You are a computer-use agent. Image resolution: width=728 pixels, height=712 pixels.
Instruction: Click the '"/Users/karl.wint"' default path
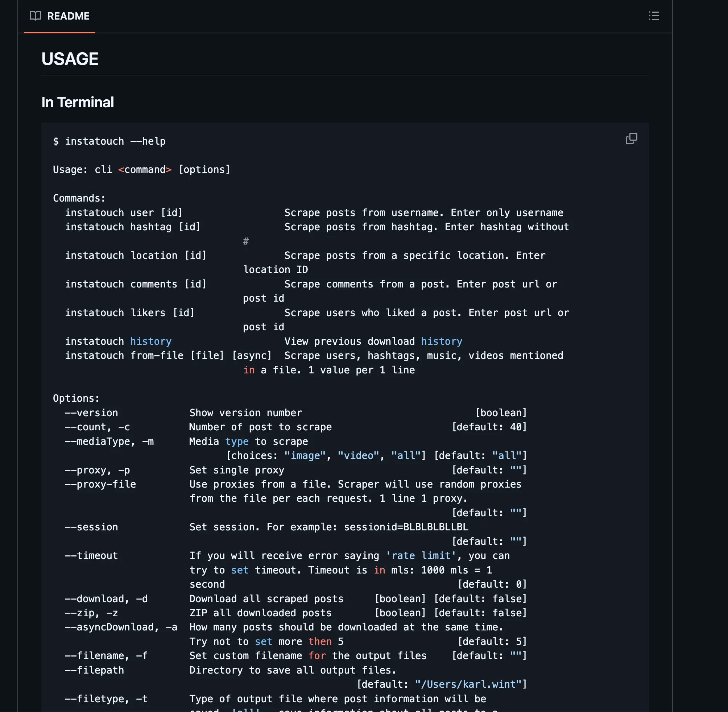point(468,685)
